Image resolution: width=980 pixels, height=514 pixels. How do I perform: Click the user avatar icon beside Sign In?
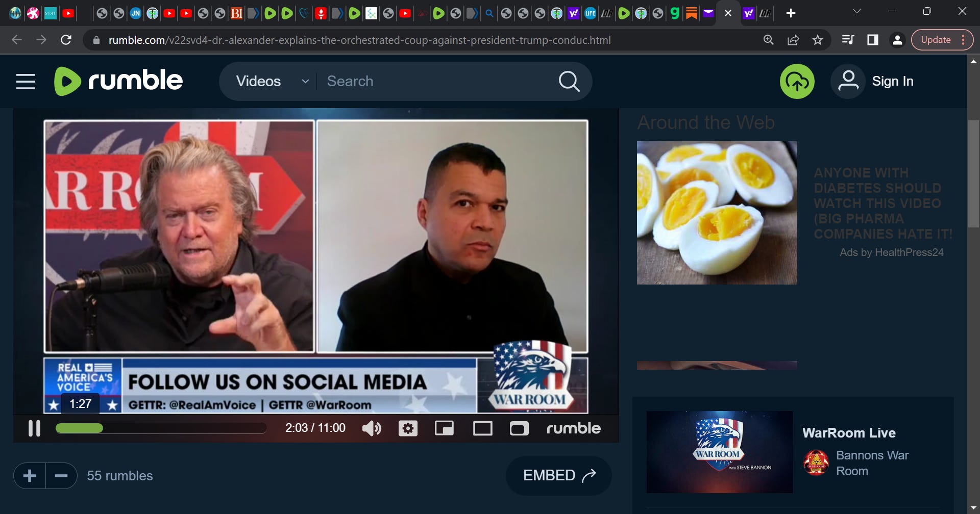pyautogui.click(x=848, y=82)
